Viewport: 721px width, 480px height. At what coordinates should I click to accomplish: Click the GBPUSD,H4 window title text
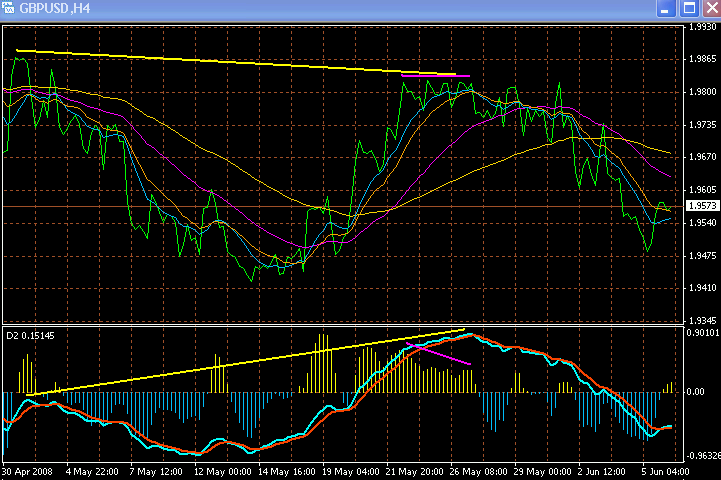point(55,9)
